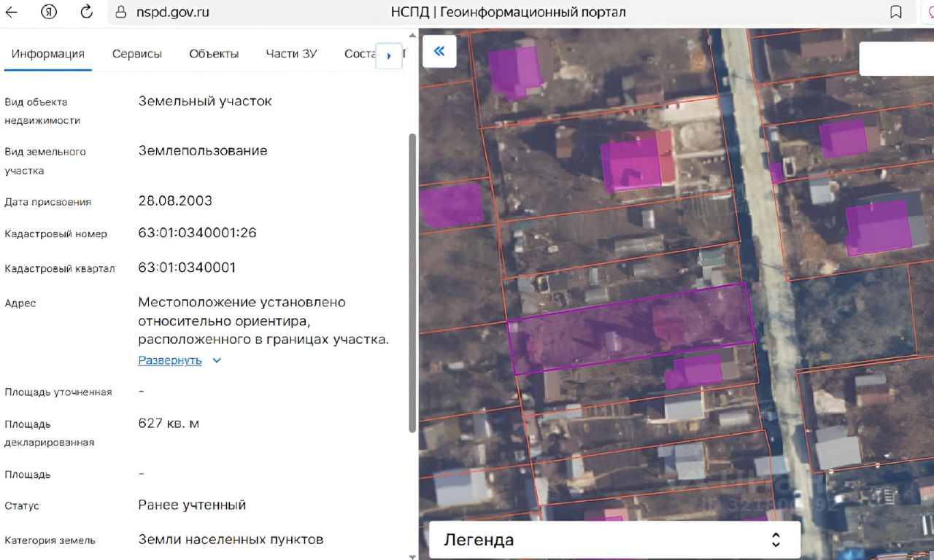Screen dimensions: 934x560
Task: Open the Yandex home button
Action: pos(49,12)
